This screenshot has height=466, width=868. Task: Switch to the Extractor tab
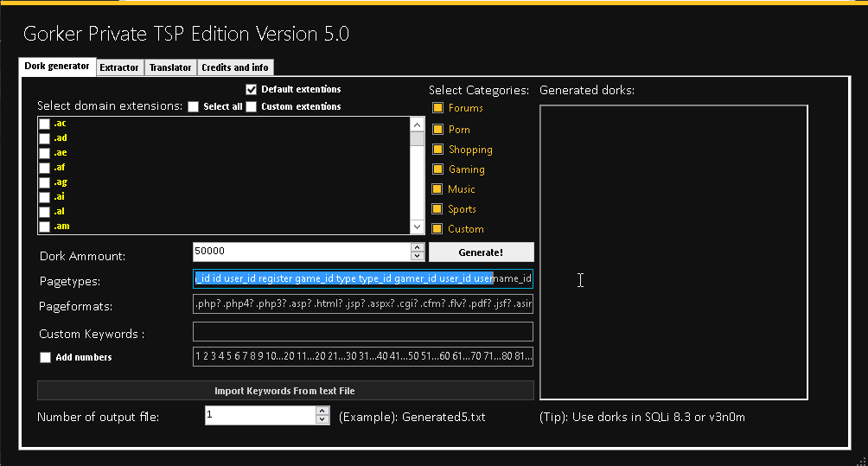[119, 67]
